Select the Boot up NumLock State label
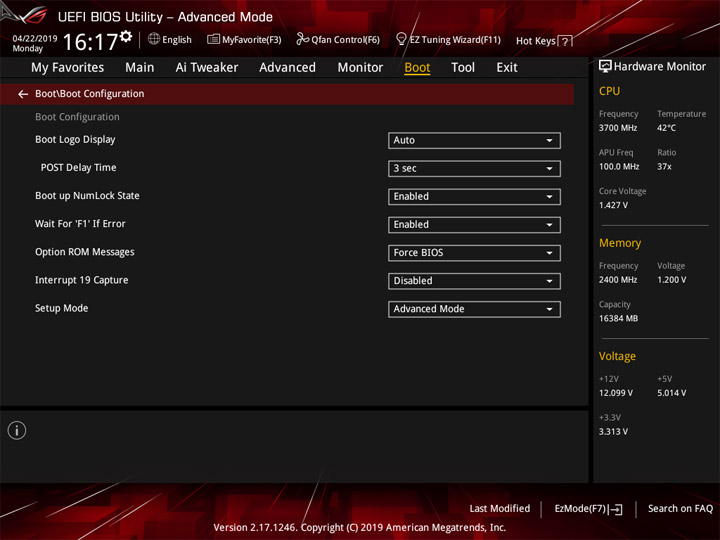 point(87,196)
